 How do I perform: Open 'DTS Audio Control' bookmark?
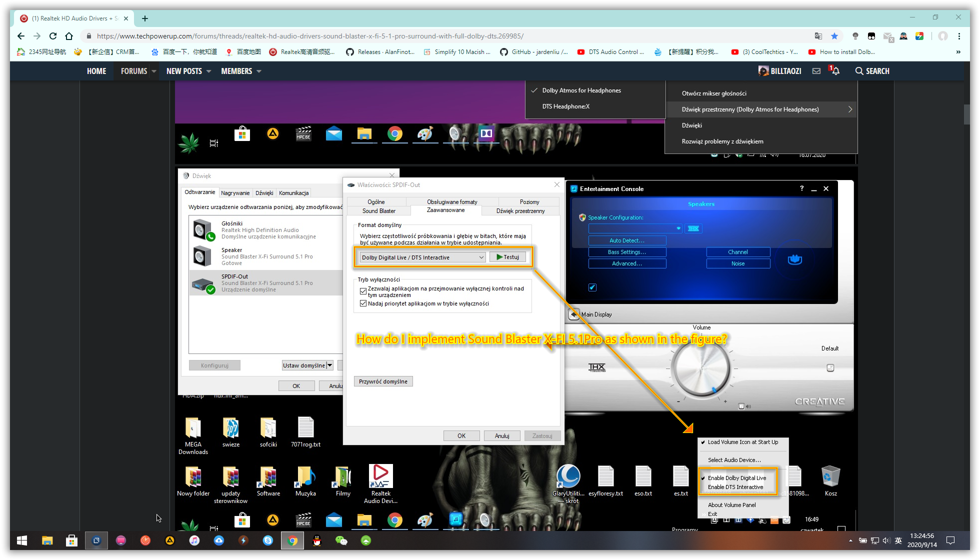pos(611,52)
